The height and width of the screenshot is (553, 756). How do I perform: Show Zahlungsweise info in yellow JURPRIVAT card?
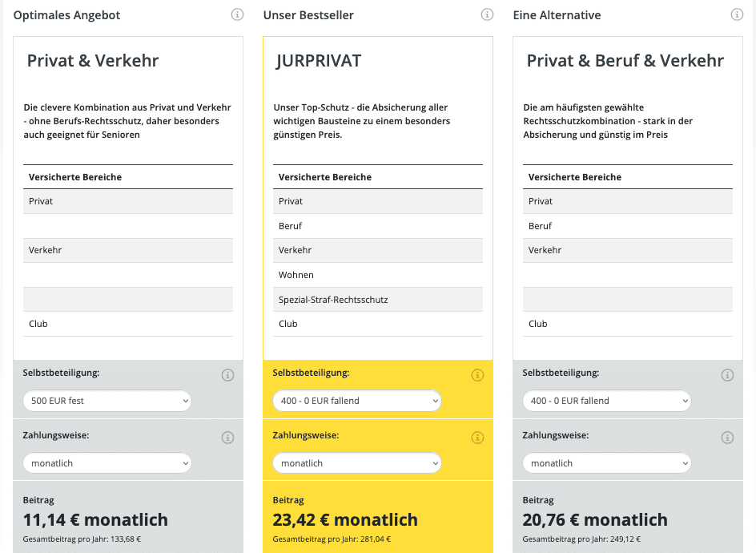[x=477, y=438]
